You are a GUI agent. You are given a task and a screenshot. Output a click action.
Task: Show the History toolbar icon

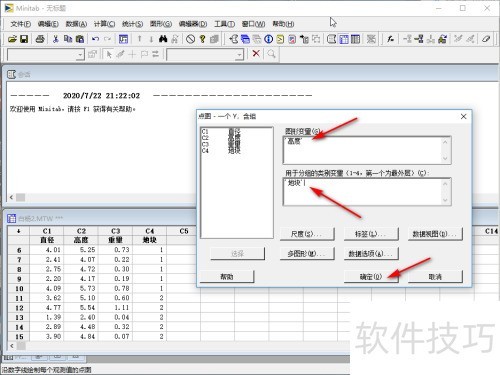(x=280, y=39)
